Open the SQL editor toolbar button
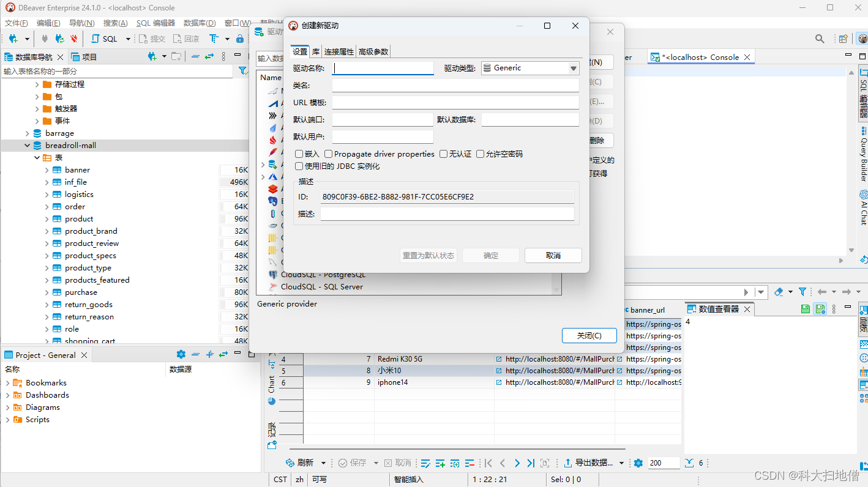The height and width of the screenshot is (487, 868). coord(105,39)
